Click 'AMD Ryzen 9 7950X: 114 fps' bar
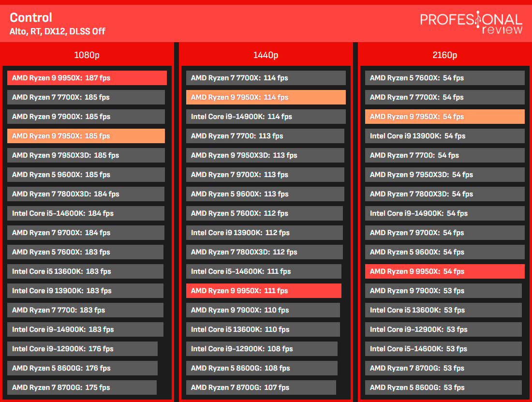Viewport: 532px width, 402px height. 266,97
